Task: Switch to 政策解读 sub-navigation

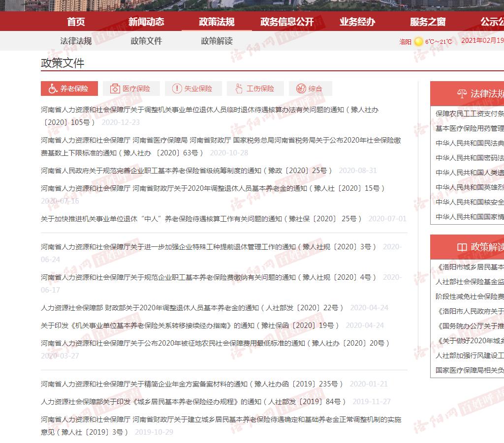Action: coord(217,41)
